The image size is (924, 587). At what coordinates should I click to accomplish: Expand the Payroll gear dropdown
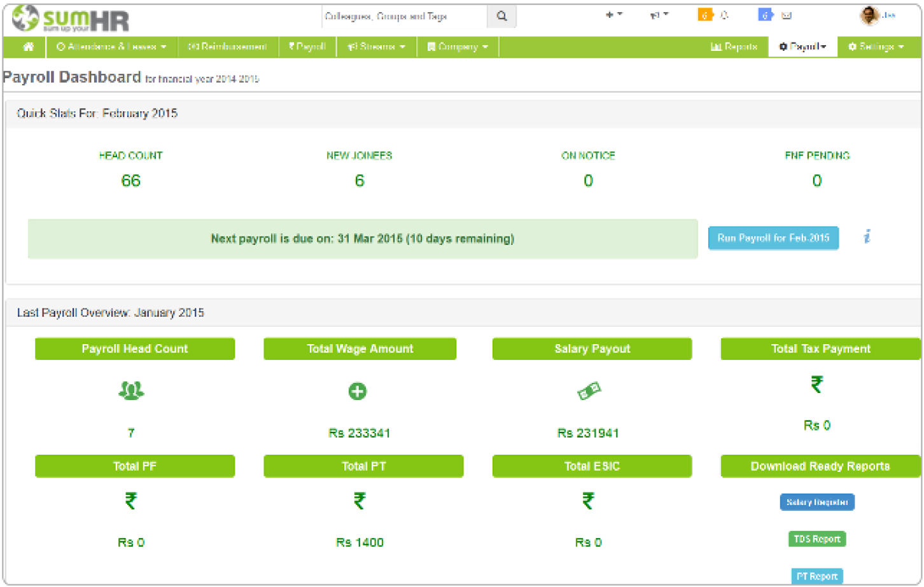pyautogui.click(x=802, y=46)
